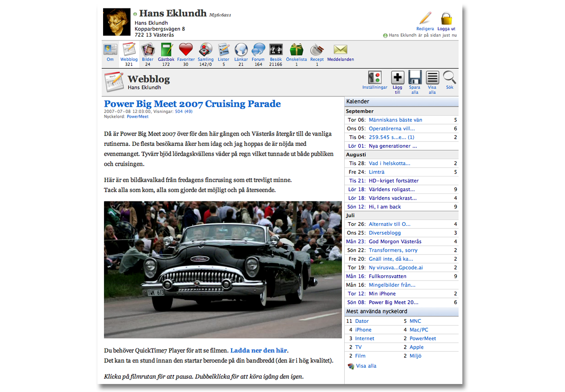
Task: Open blog Inställningar settings icon
Action: [375, 78]
